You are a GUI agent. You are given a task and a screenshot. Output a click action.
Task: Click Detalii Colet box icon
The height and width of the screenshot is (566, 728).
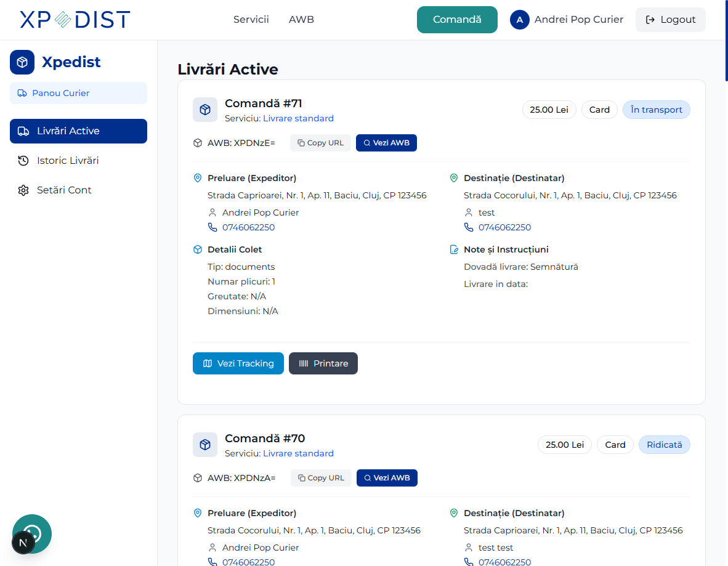[198, 249]
